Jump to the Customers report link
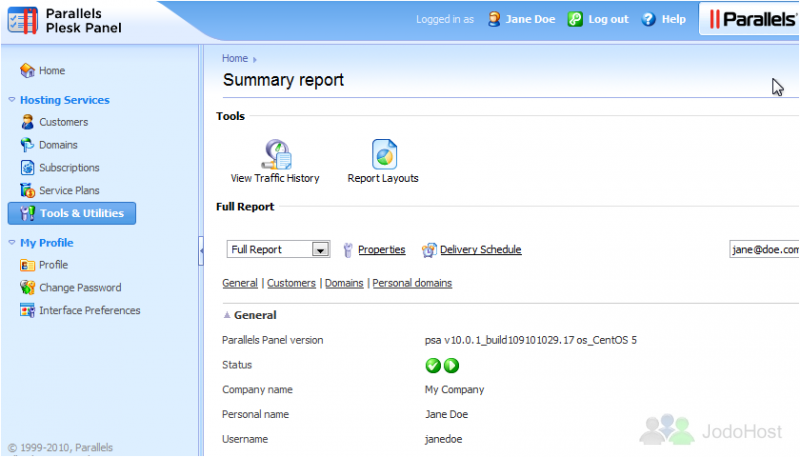This screenshot has width=800, height=457. (291, 283)
